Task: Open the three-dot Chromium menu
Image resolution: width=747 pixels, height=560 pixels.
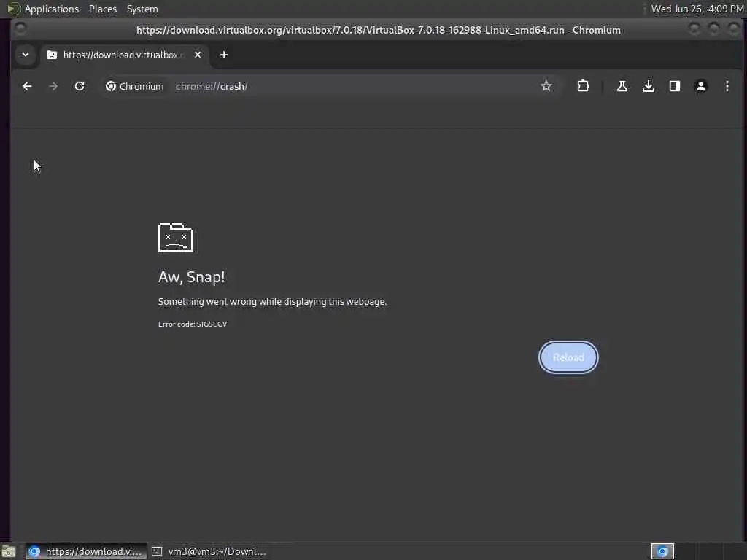Action: pyautogui.click(x=727, y=86)
